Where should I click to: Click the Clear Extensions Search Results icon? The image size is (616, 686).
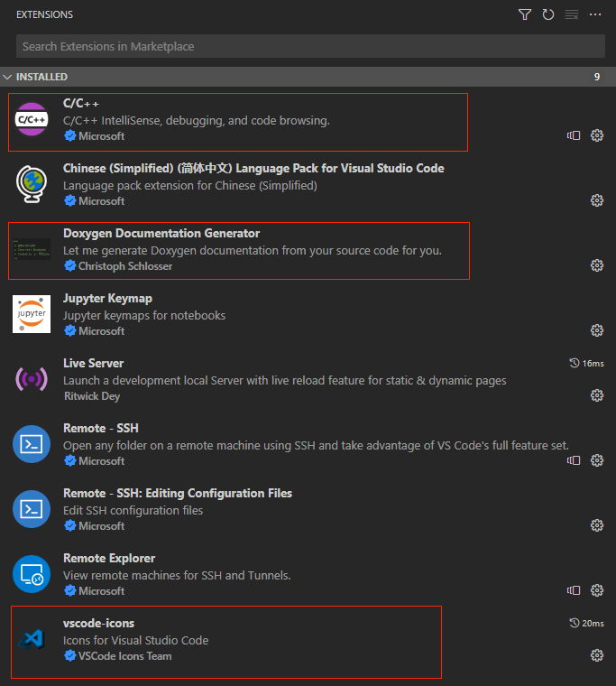[572, 14]
